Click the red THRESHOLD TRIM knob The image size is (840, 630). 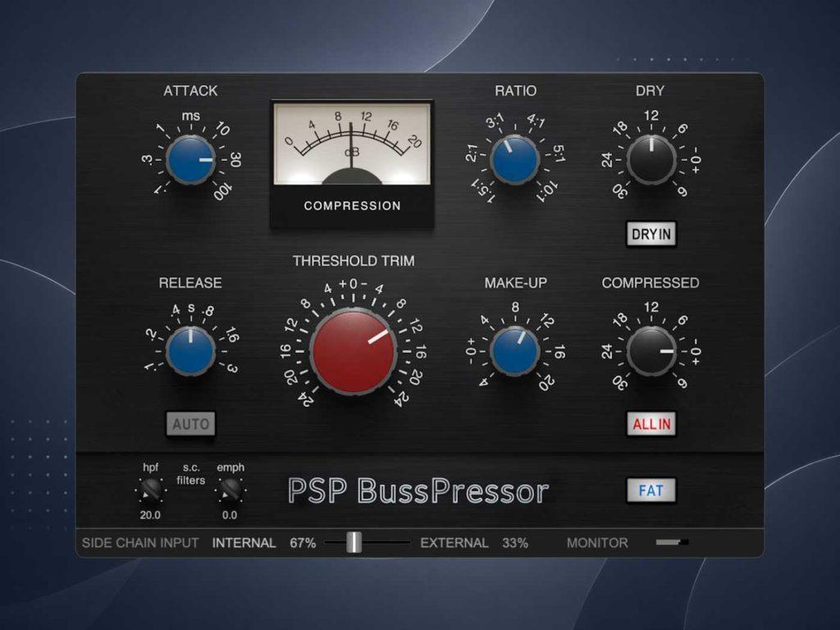click(x=353, y=351)
